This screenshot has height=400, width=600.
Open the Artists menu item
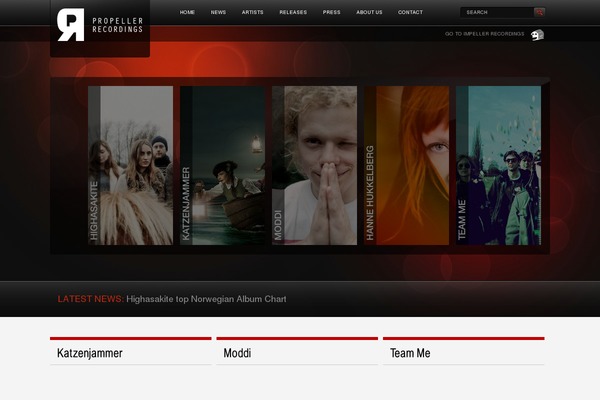[x=253, y=12]
